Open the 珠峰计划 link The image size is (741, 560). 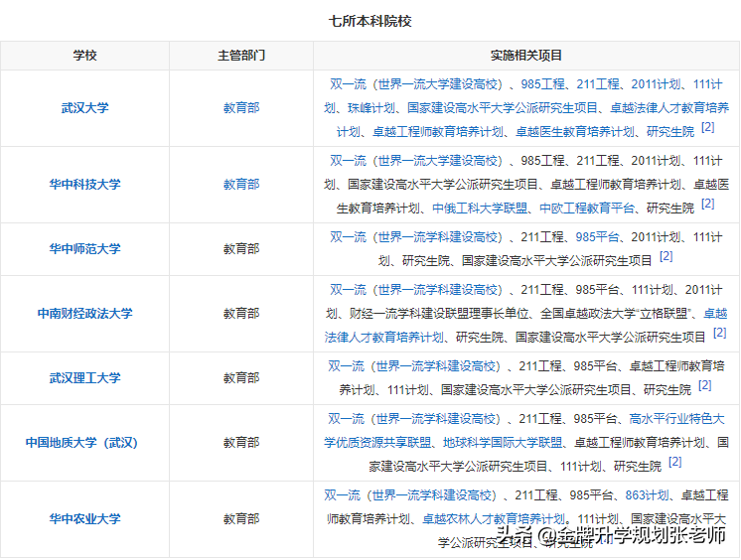coord(371,108)
